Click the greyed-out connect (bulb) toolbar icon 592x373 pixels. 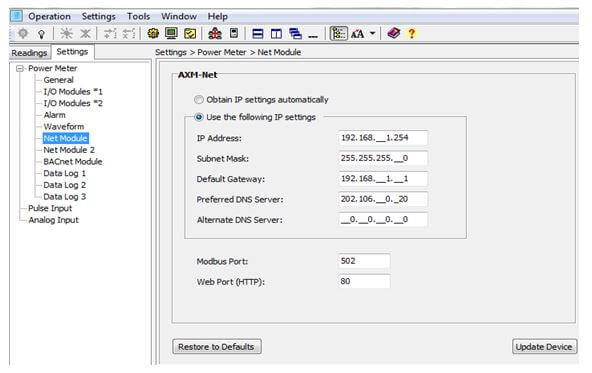tap(23, 34)
